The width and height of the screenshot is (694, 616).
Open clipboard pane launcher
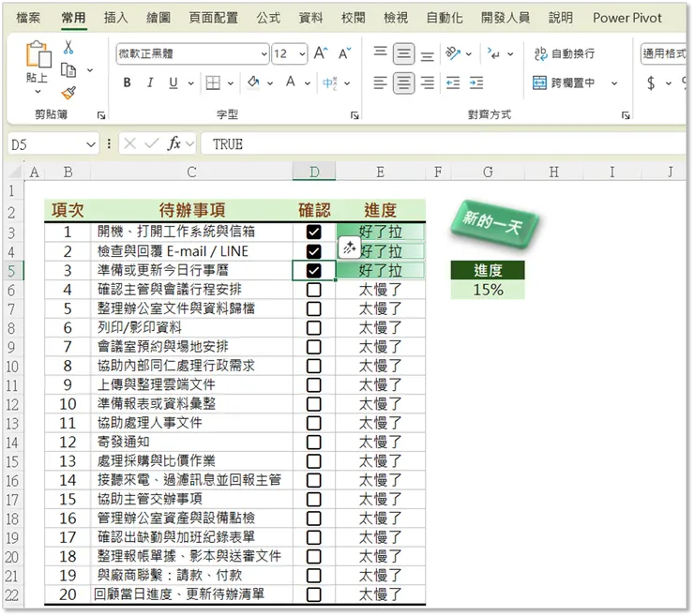point(101,115)
